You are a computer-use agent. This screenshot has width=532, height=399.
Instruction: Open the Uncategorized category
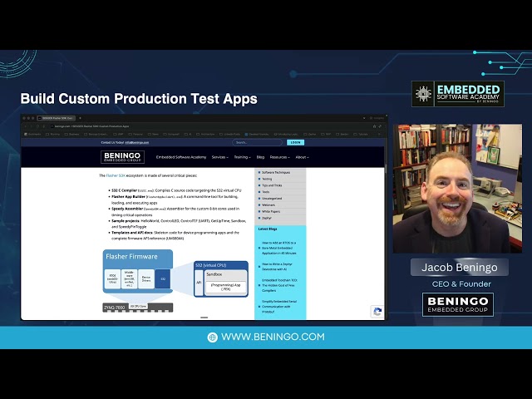click(x=272, y=198)
